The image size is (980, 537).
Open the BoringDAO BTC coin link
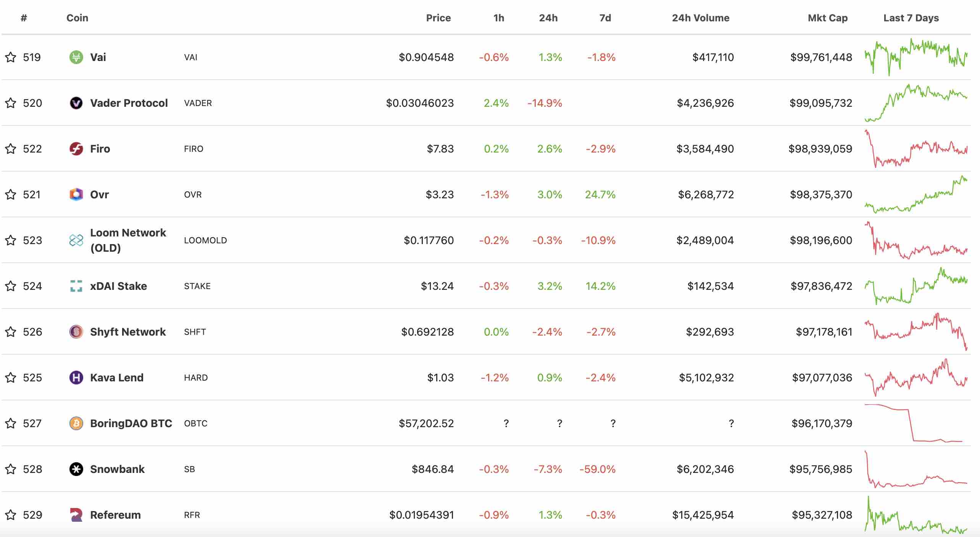(x=131, y=423)
